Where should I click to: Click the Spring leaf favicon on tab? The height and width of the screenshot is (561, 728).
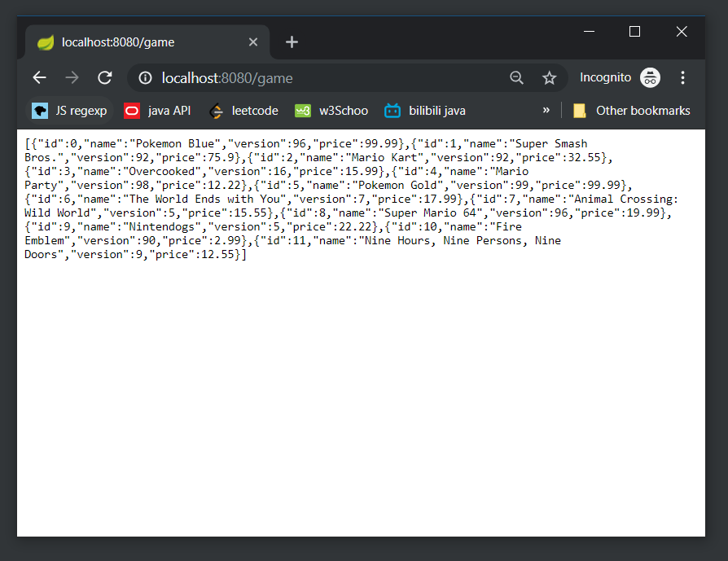(46, 42)
